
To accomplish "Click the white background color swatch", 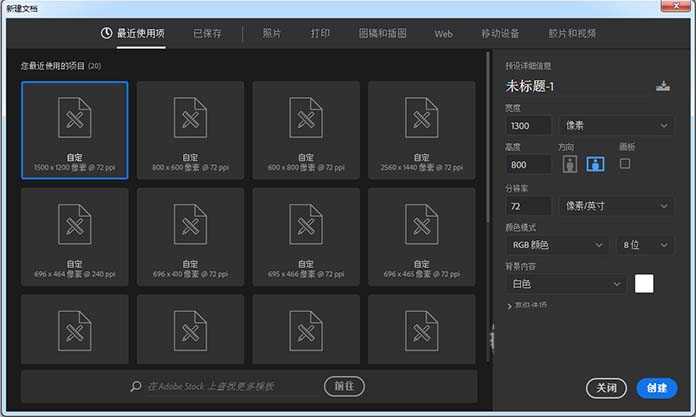I will coord(644,284).
